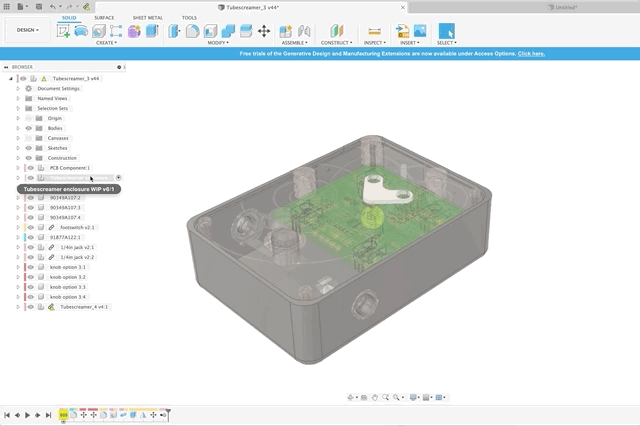This screenshot has height=426, width=640.
Task: Open the DESIGN workspace dropdown
Action: point(25,30)
